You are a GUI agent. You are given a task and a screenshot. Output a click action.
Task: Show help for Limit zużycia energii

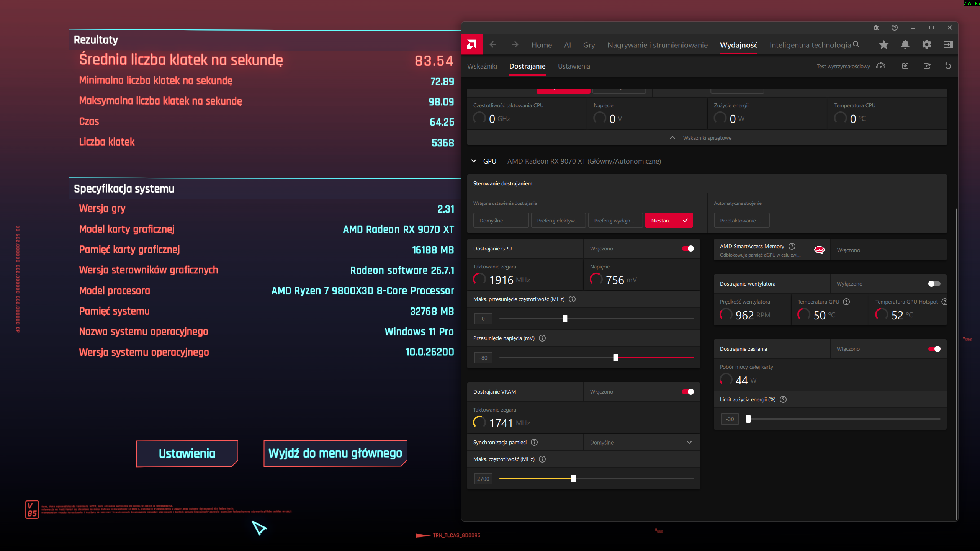[783, 399]
